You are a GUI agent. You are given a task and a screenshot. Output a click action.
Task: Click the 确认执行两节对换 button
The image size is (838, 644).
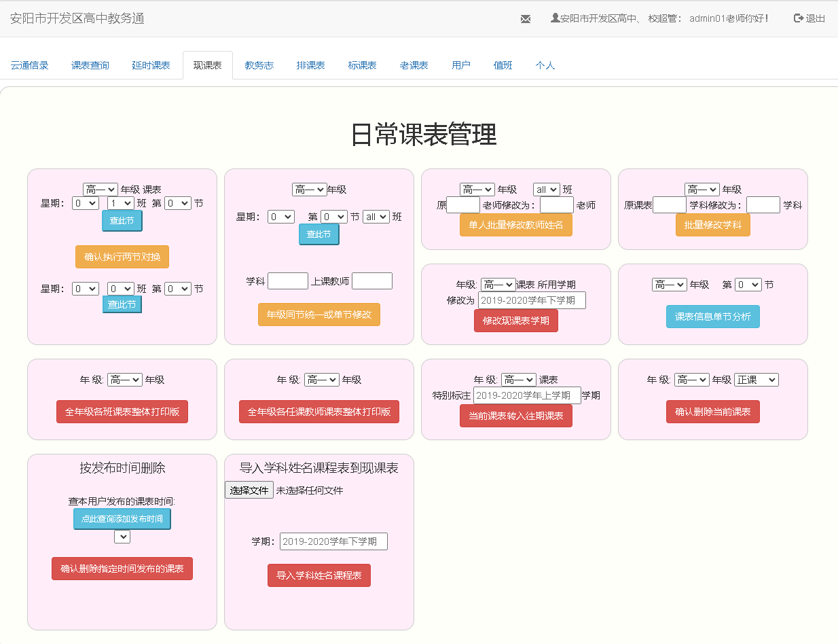tap(122, 257)
